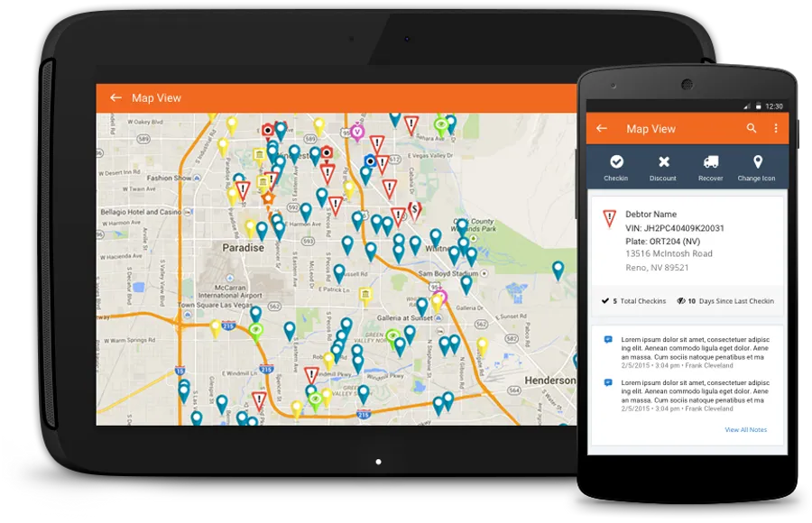Click the Henderson city label on map
Image resolution: width=812 pixels, height=523 pixels.
[x=550, y=381]
